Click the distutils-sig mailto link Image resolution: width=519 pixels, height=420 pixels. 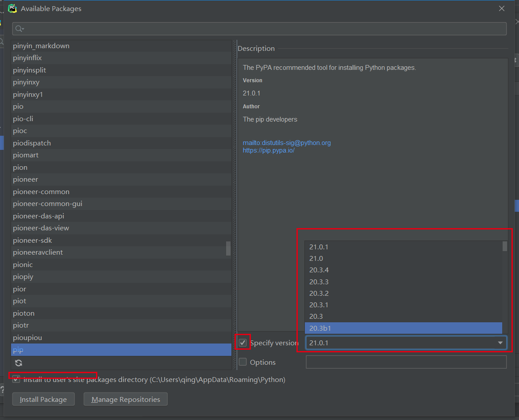click(287, 142)
